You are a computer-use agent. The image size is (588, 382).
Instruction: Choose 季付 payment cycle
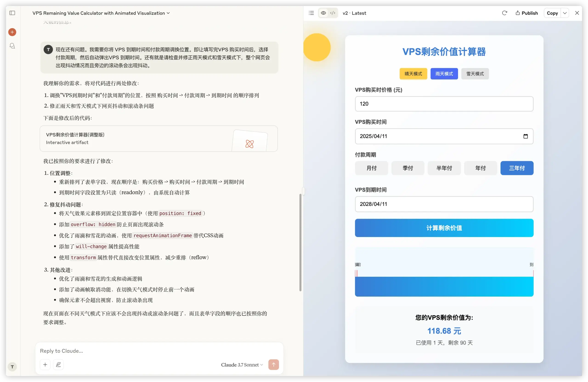point(408,168)
